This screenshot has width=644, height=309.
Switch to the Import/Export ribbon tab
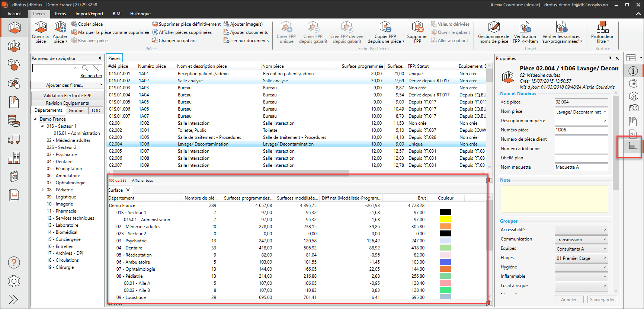[x=89, y=14]
